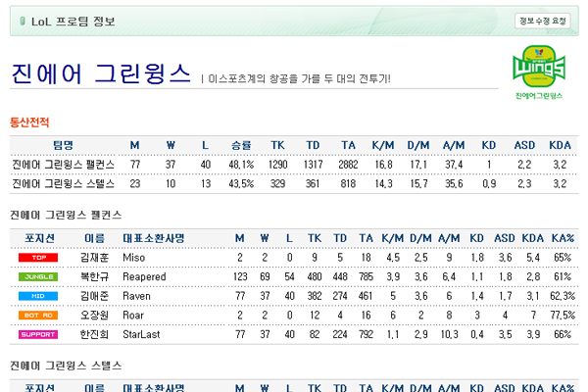This screenshot has width=588, height=392.
Task: Click the KDA header in 통산전적 table
Action: pos(560,145)
